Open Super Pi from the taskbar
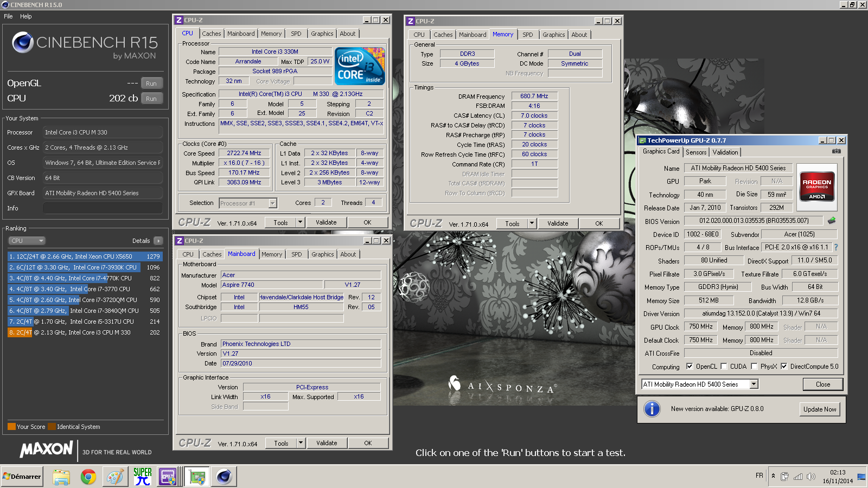 (142, 477)
